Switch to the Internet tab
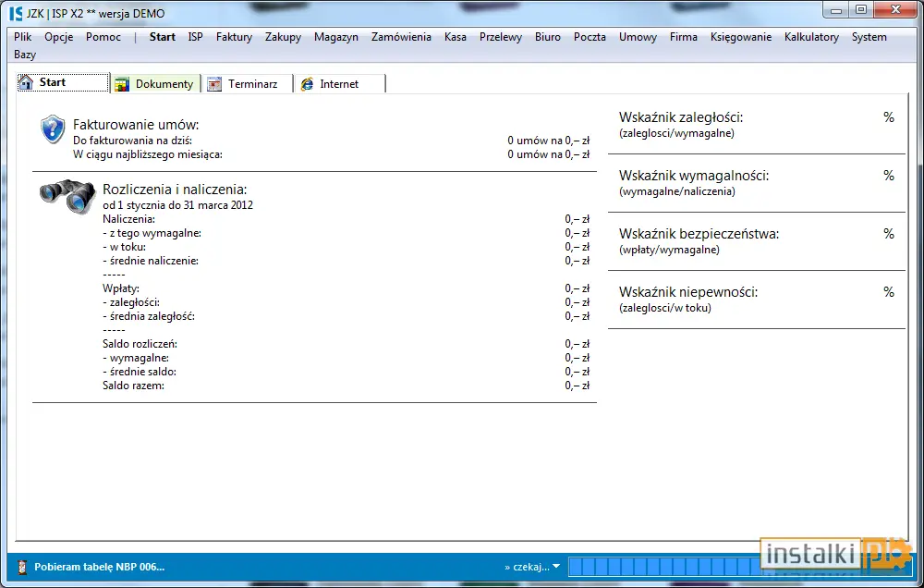 [340, 84]
